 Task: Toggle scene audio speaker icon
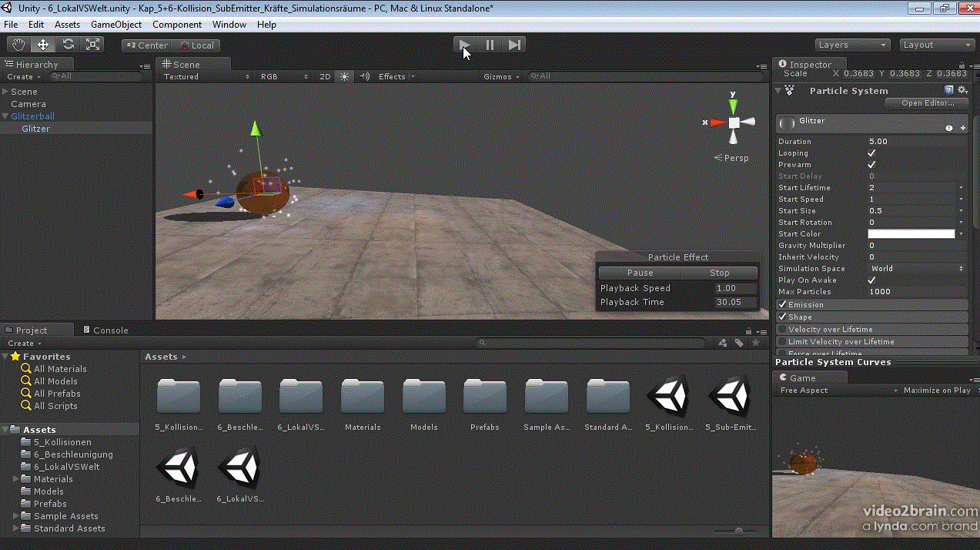[x=364, y=76]
